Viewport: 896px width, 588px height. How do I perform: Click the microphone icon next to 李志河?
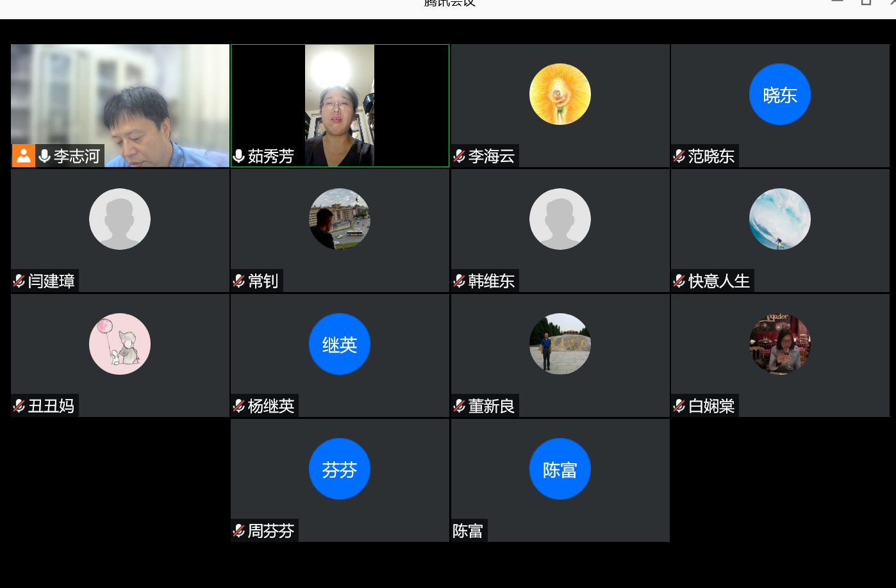(x=44, y=156)
